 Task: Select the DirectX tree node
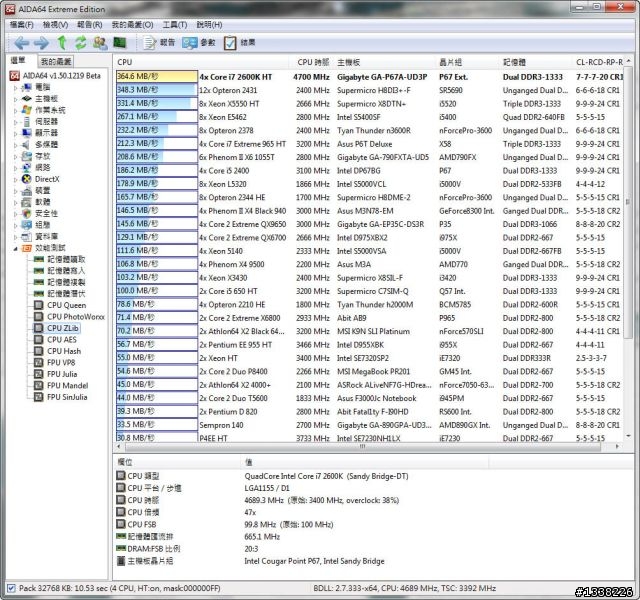41,179
